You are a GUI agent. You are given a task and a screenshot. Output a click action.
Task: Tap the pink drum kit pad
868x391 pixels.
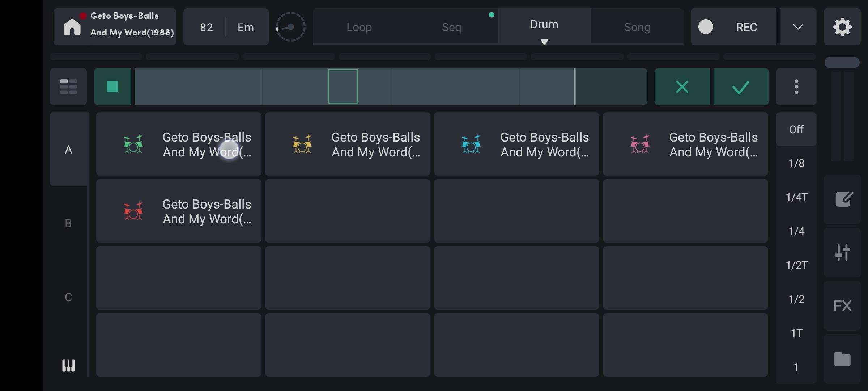click(685, 144)
